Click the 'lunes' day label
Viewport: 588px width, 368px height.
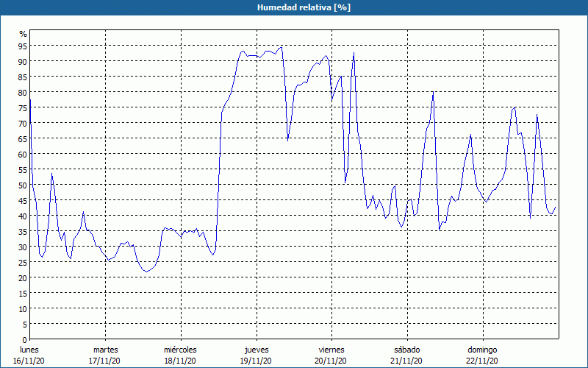click(29, 350)
